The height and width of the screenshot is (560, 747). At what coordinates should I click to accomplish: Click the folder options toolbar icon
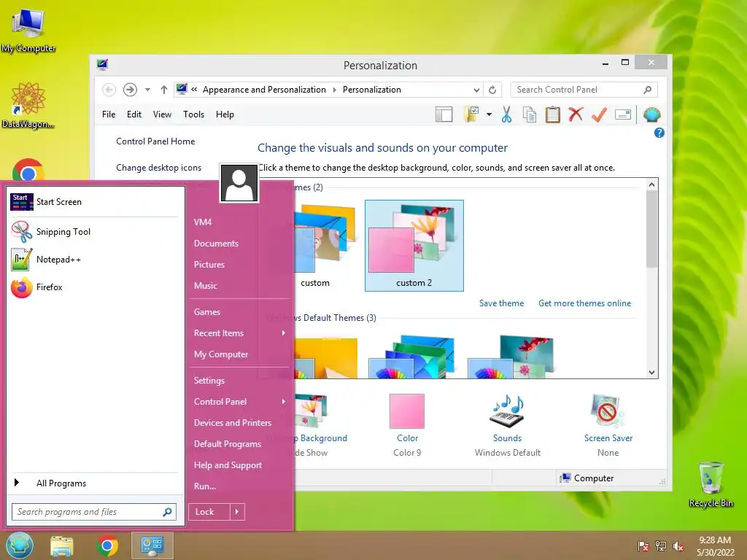471,114
